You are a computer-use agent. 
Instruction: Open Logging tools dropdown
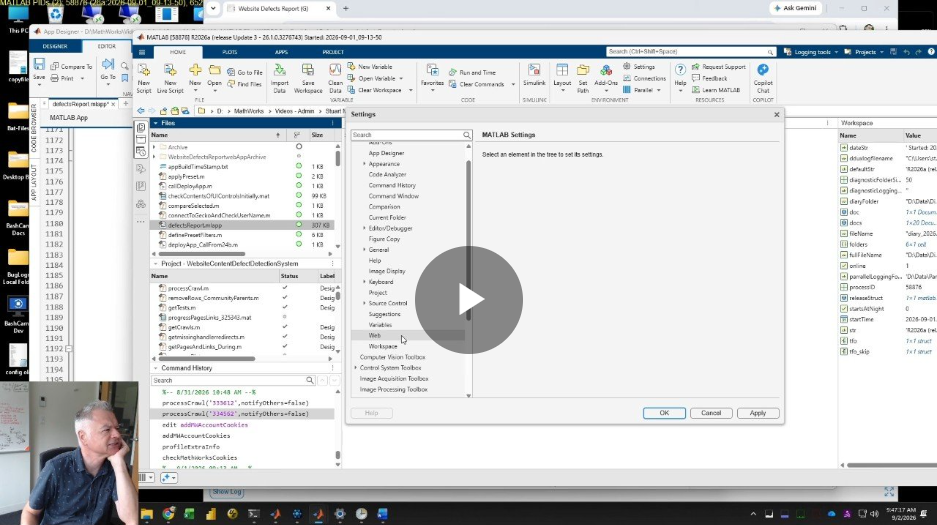pyautogui.click(x=811, y=52)
